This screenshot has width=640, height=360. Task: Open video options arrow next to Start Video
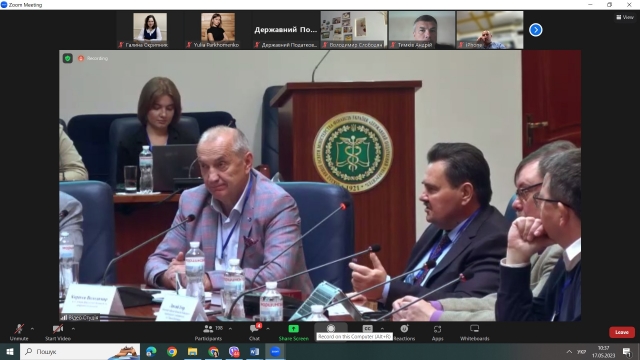[73, 329]
